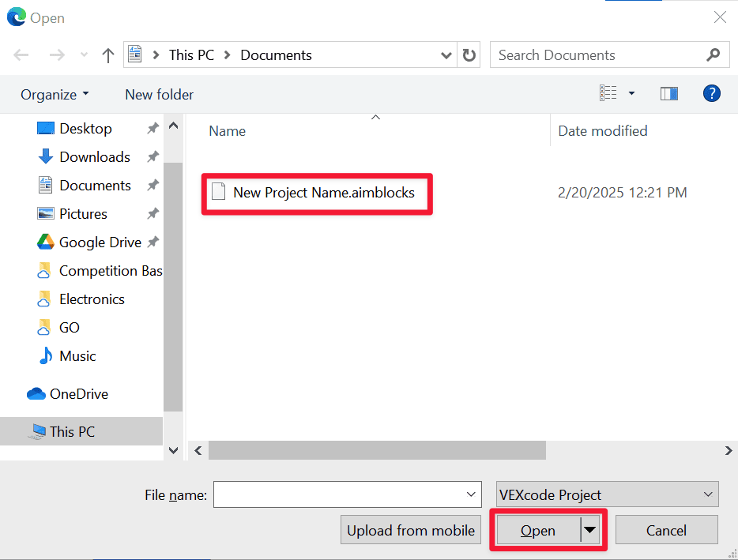Viewport: 738px width, 560px height.
Task: Select the Electronics folder in the sidebar
Action: pos(92,299)
